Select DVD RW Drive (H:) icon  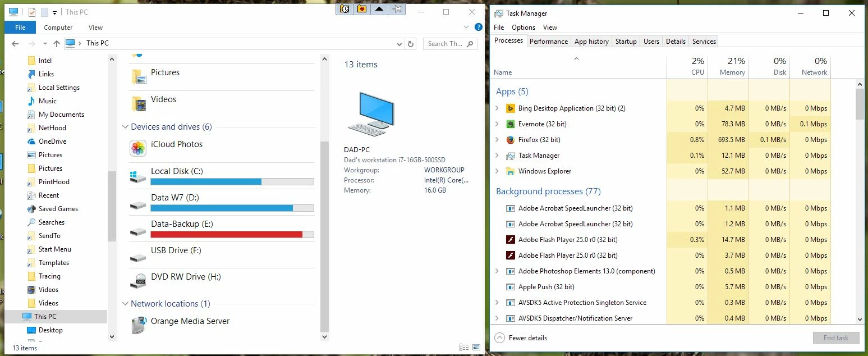pos(138,280)
